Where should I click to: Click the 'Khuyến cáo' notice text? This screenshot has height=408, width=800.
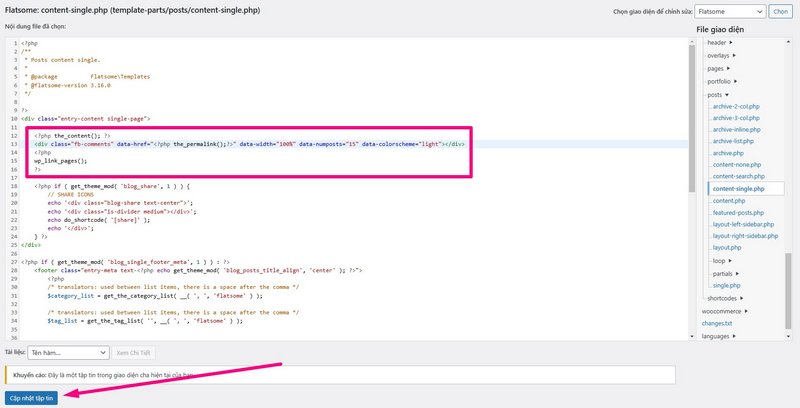point(104,375)
